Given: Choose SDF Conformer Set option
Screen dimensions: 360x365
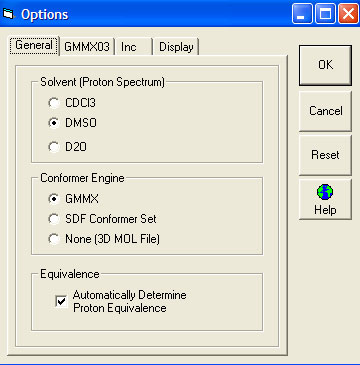Looking at the screenshot, I should pyautogui.click(x=54, y=219).
